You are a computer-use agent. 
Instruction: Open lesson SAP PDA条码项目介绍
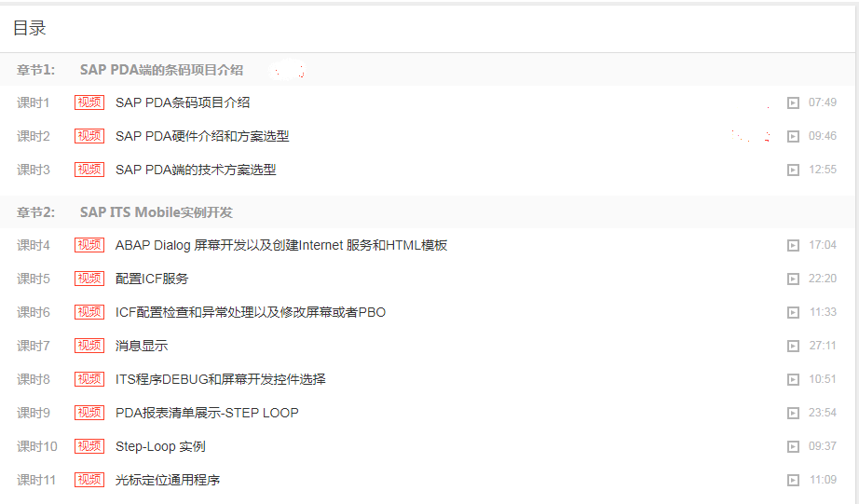coord(183,102)
